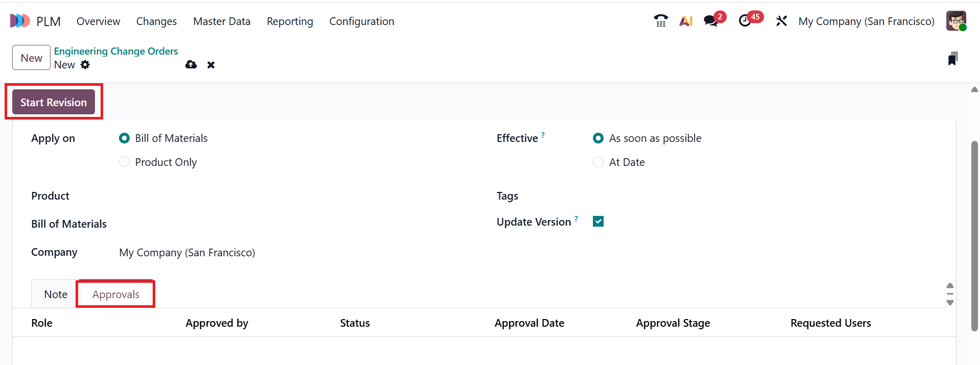Open the VoIP phone icon

(660, 21)
